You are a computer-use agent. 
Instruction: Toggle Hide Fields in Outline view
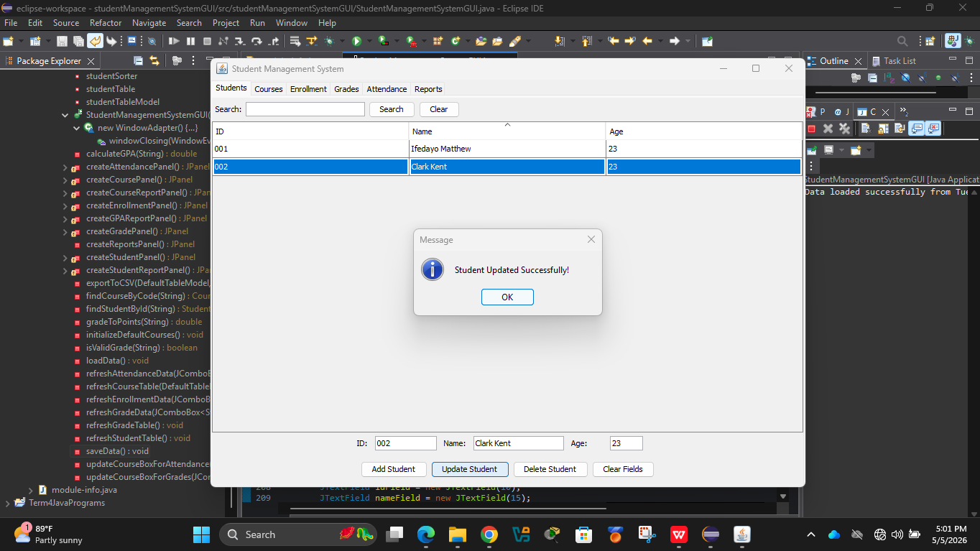(906, 78)
